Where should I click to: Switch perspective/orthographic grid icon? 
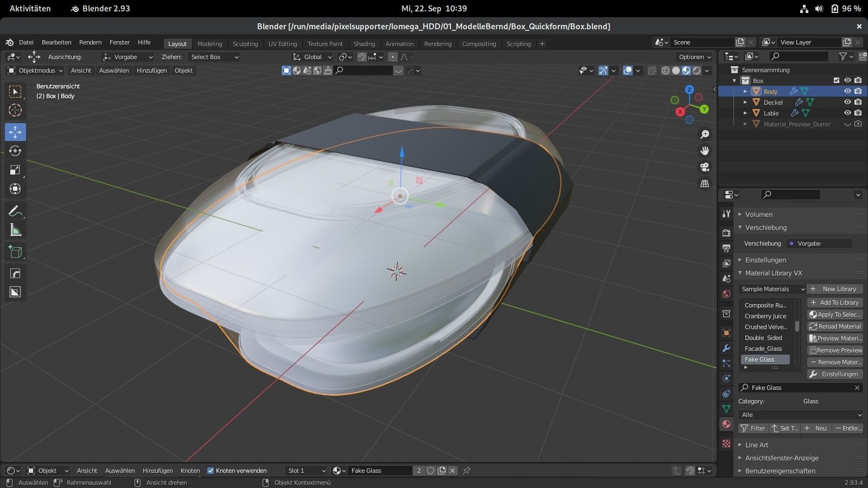point(705,184)
